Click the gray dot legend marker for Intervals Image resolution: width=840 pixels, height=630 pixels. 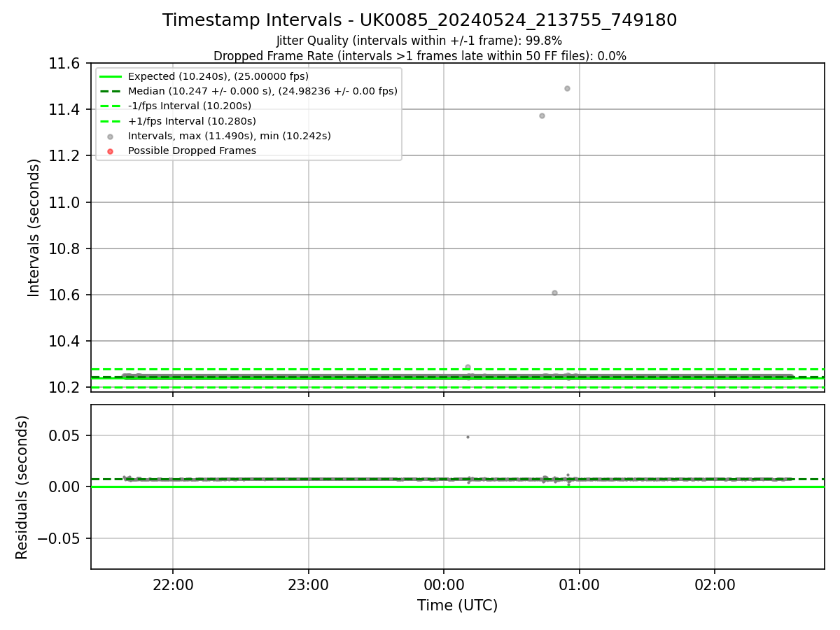pos(110,136)
